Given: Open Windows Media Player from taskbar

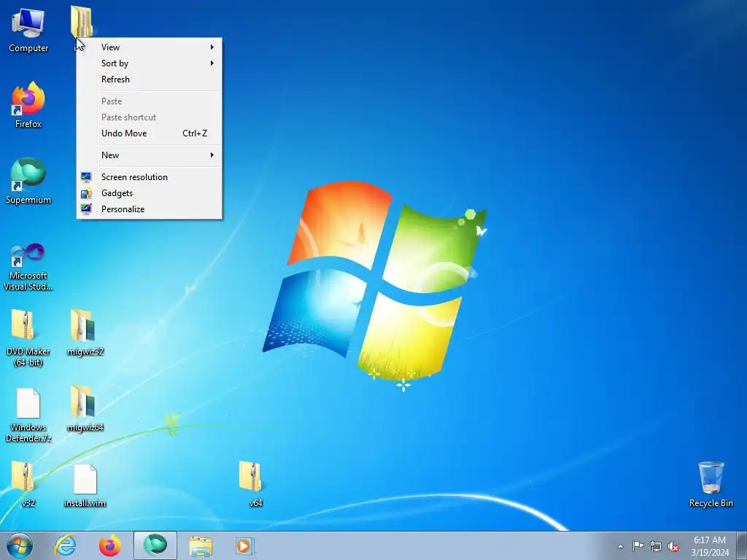Looking at the screenshot, I should [246, 545].
